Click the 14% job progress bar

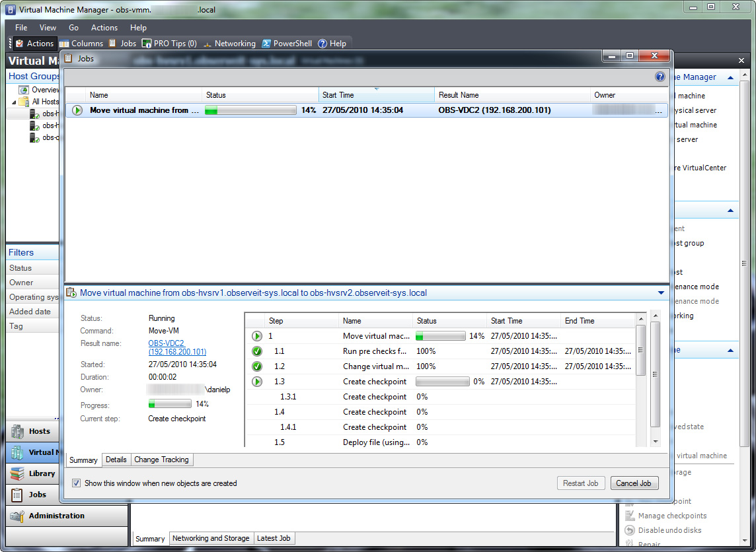click(x=250, y=110)
